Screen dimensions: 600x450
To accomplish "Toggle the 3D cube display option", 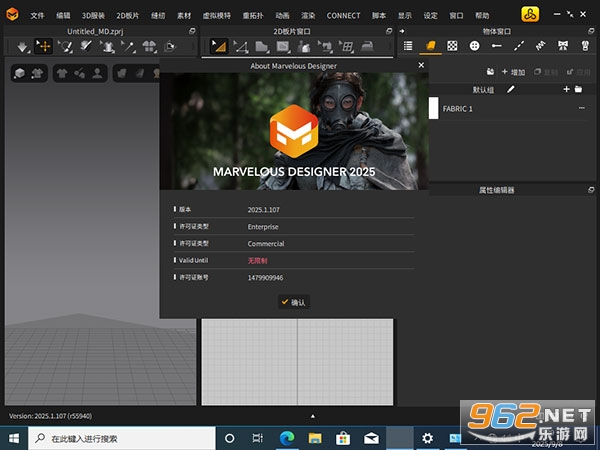I will [20, 73].
